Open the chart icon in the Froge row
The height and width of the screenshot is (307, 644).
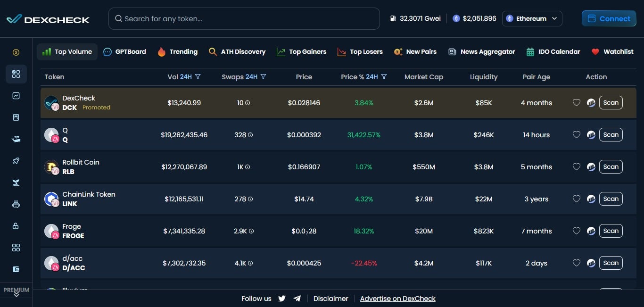tap(591, 231)
